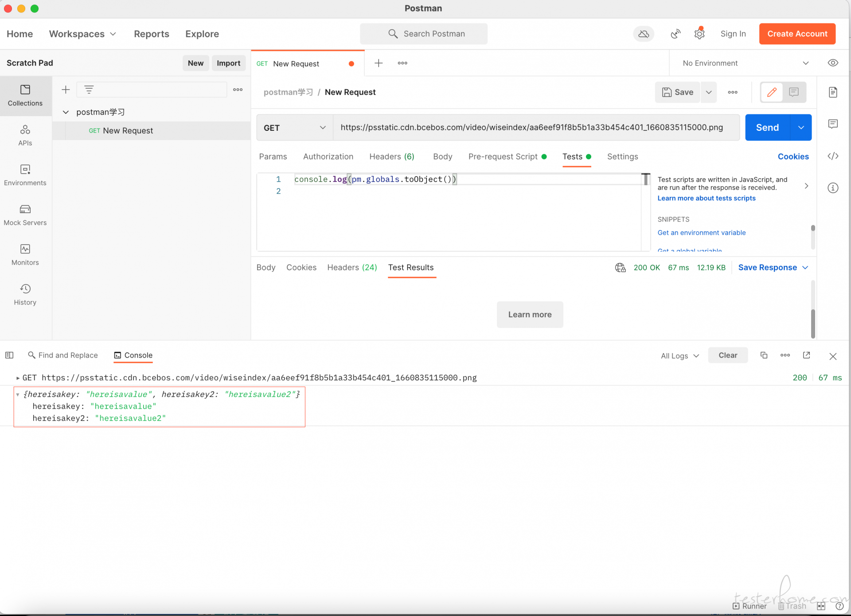The width and height of the screenshot is (851, 616).
Task: Switch to build mode pencil icon
Action: [772, 92]
